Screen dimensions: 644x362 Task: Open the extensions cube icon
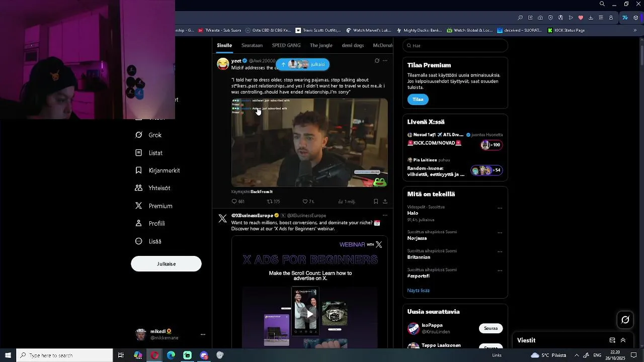[x=636, y=18]
